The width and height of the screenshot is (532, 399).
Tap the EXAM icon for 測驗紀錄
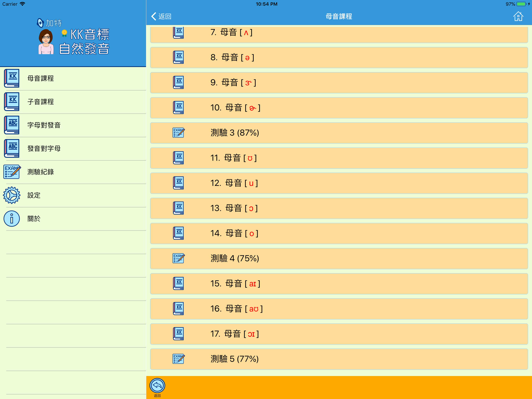click(x=12, y=172)
